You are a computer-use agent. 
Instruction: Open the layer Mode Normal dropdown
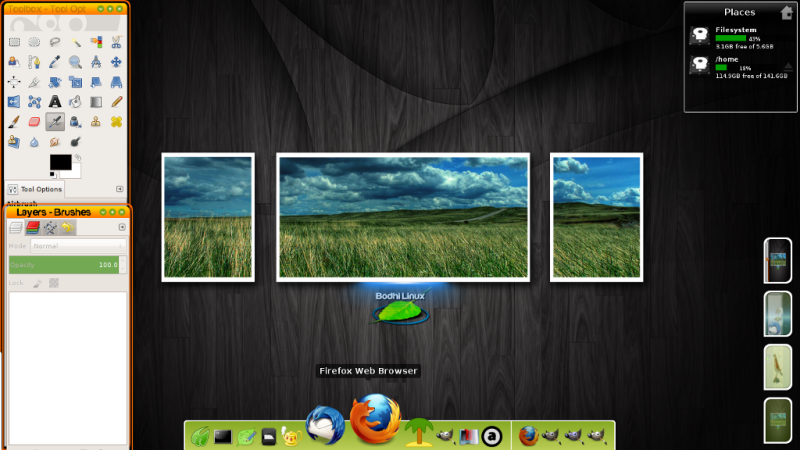click(x=78, y=246)
